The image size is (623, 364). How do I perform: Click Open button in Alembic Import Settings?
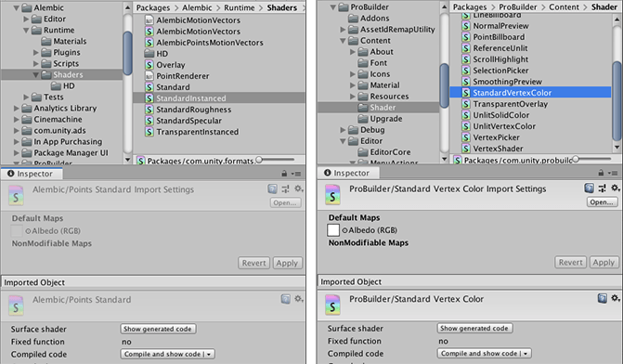pyautogui.click(x=285, y=202)
